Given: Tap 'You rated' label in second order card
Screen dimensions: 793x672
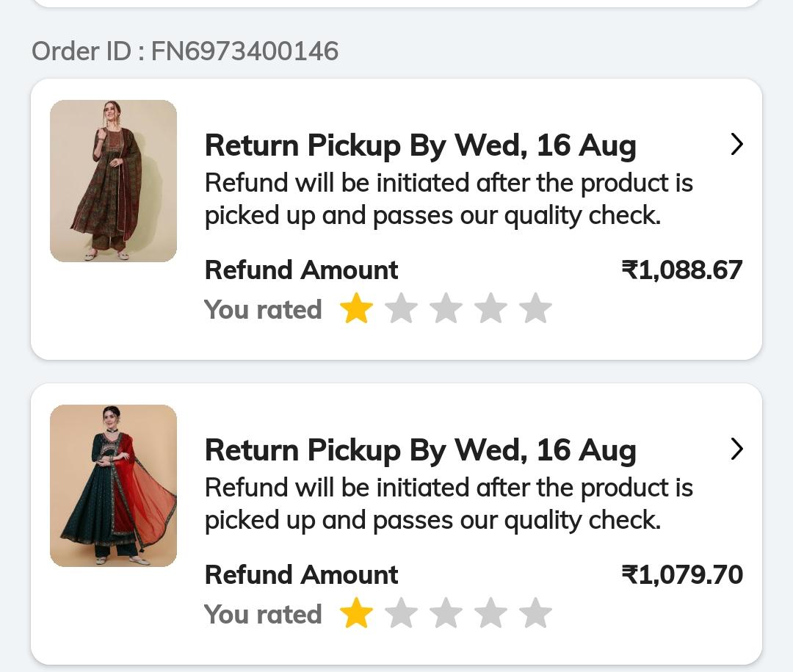Looking at the screenshot, I should (x=263, y=614).
